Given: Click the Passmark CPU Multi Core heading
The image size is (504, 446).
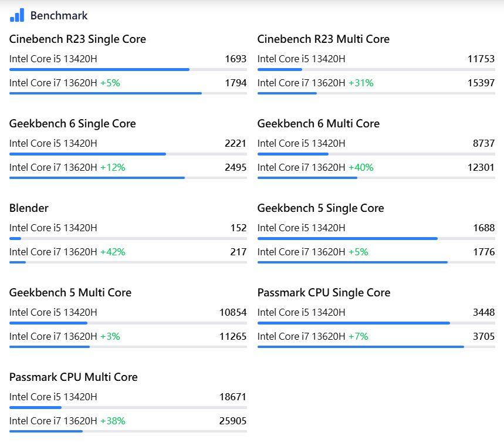Looking at the screenshot, I should pyautogui.click(x=73, y=377).
